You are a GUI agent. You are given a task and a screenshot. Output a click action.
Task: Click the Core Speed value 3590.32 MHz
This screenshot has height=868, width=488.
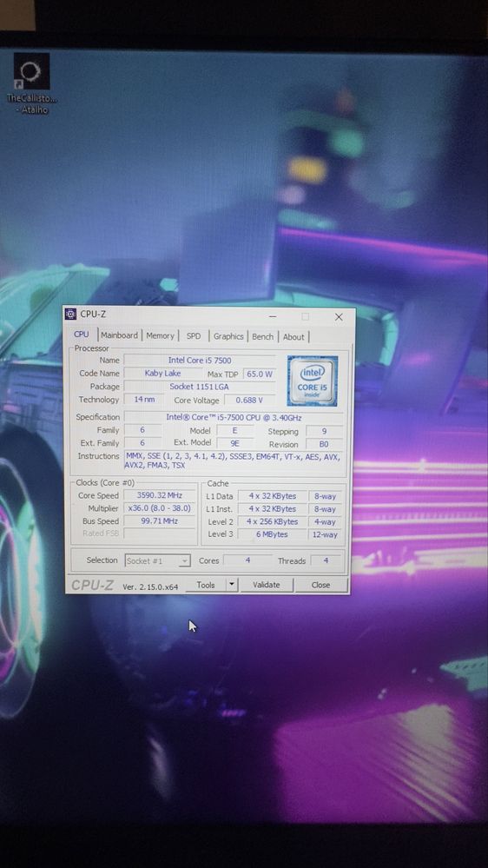(160, 495)
